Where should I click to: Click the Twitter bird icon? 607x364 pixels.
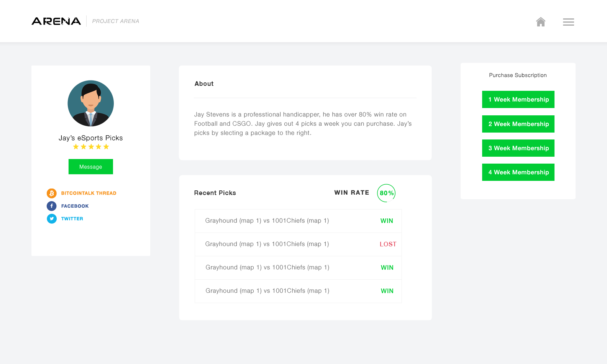pyautogui.click(x=52, y=219)
